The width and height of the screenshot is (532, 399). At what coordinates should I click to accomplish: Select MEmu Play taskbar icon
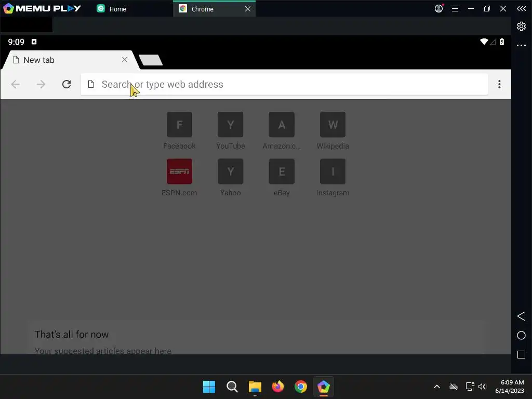pos(323,387)
